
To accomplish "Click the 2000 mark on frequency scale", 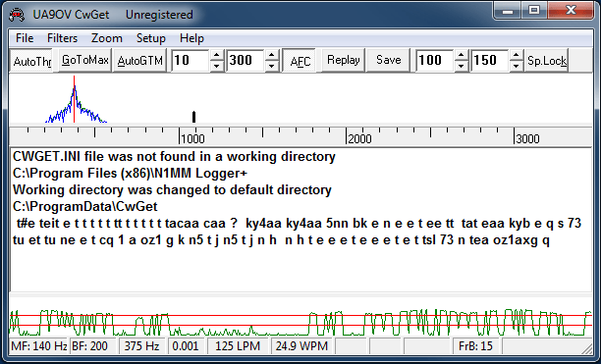I will coord(359,138).
